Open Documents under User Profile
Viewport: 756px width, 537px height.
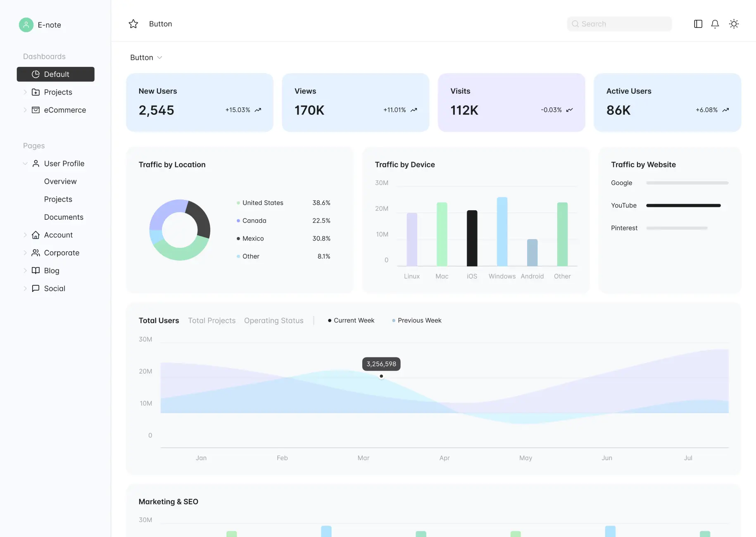tap(64, 217)
